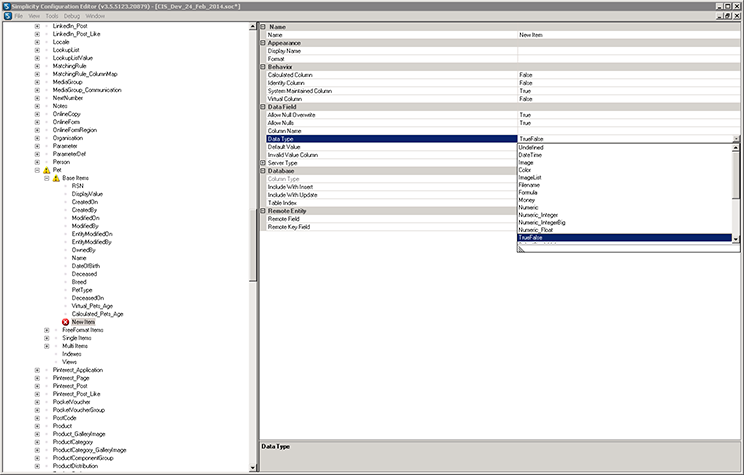Click the tree panel scroll-down arrow

(x=253, y=468)
